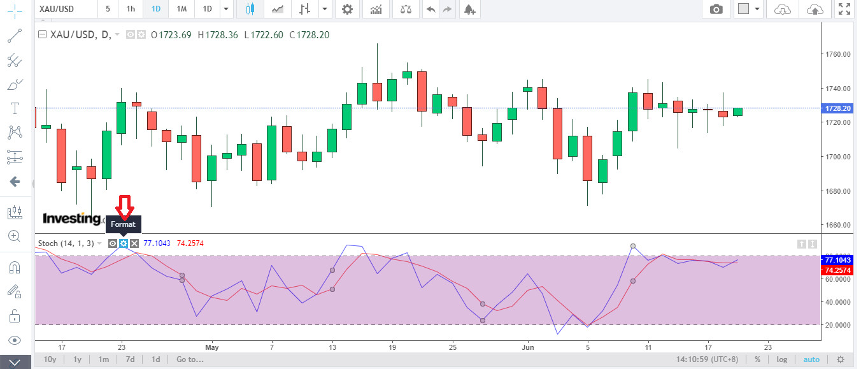
Task: Select the 1M interval tab
Action: click(x=181, y=9)
